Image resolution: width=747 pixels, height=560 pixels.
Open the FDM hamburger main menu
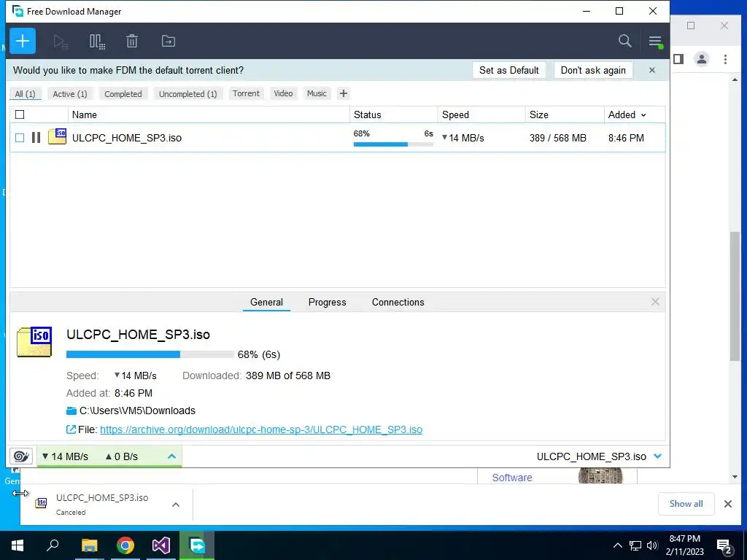click(655, 42)
